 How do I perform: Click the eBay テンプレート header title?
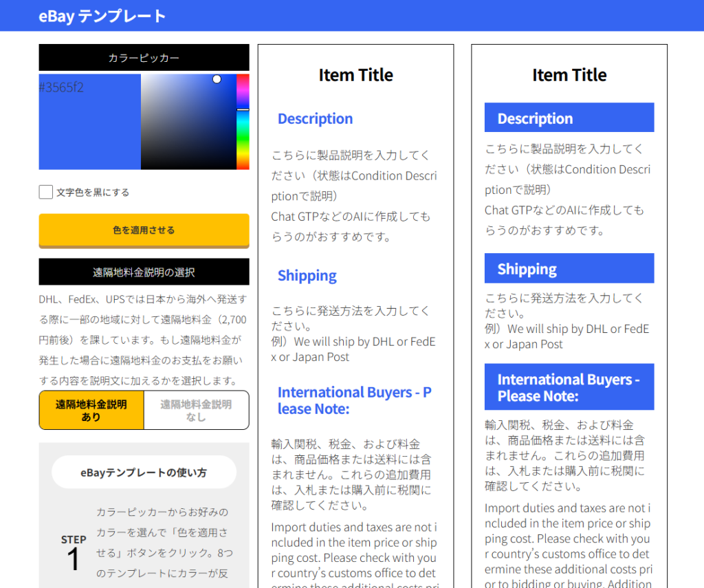coord(102,16)
